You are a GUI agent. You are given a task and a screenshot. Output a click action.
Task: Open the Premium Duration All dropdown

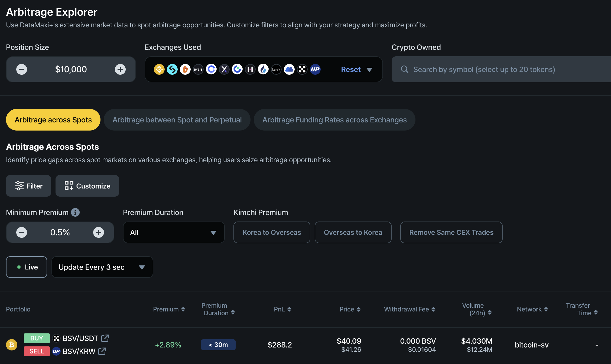pyautogui.click(x=174, y=232)
